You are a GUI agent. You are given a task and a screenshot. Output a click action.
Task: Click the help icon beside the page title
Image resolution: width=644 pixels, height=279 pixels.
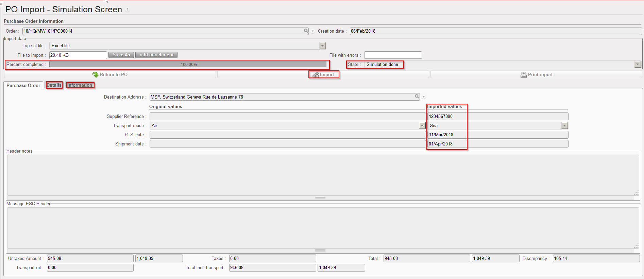(x=127, y=10)
